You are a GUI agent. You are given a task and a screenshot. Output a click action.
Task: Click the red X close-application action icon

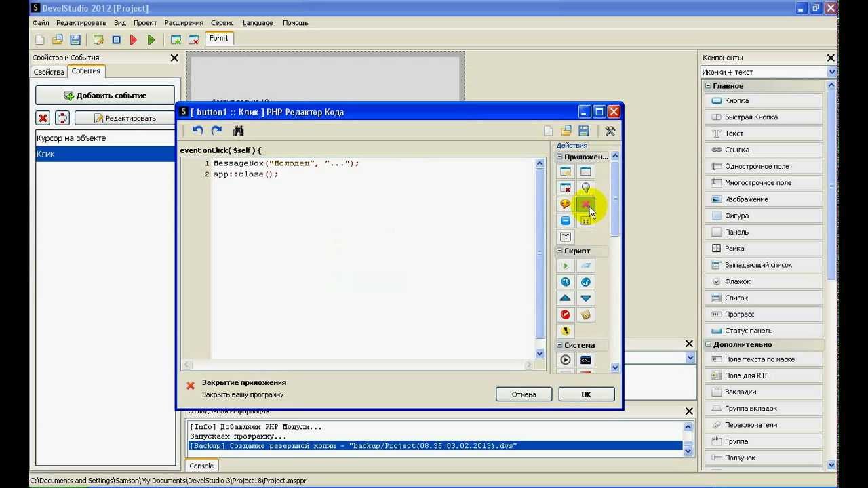(586, 204)
